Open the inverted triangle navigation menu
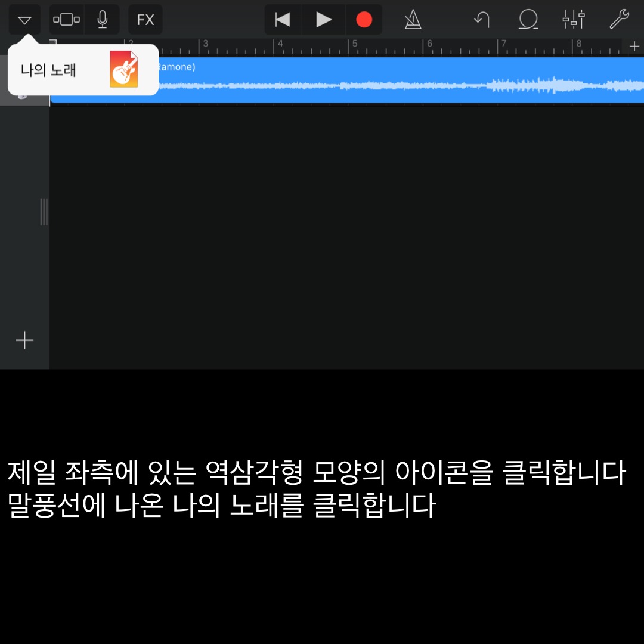Viewport: 644px width, 644px height. click(24, 20)
